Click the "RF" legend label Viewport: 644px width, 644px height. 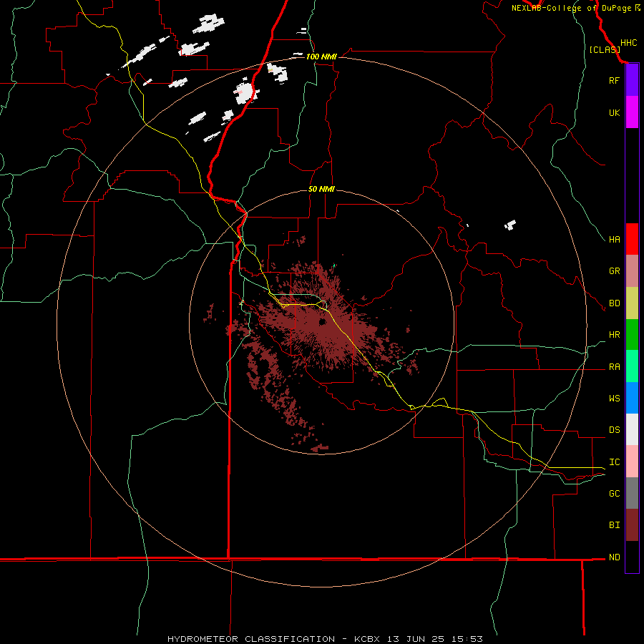614,80
